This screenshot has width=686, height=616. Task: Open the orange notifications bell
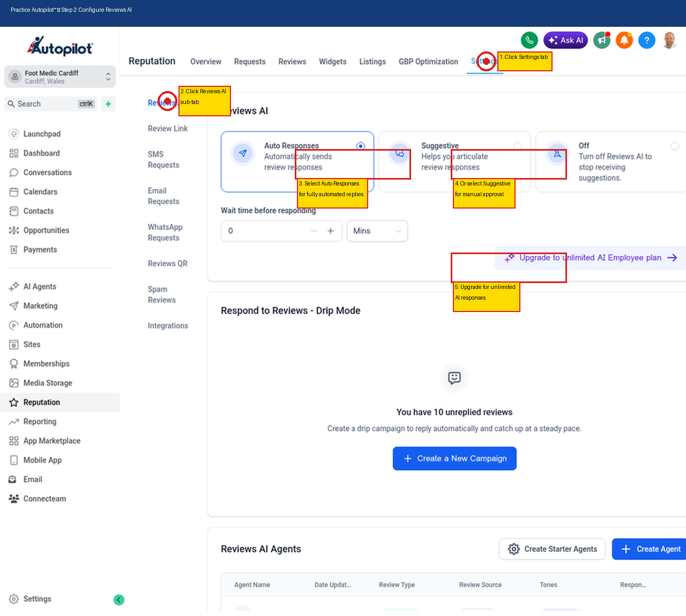tap(624, 40)
